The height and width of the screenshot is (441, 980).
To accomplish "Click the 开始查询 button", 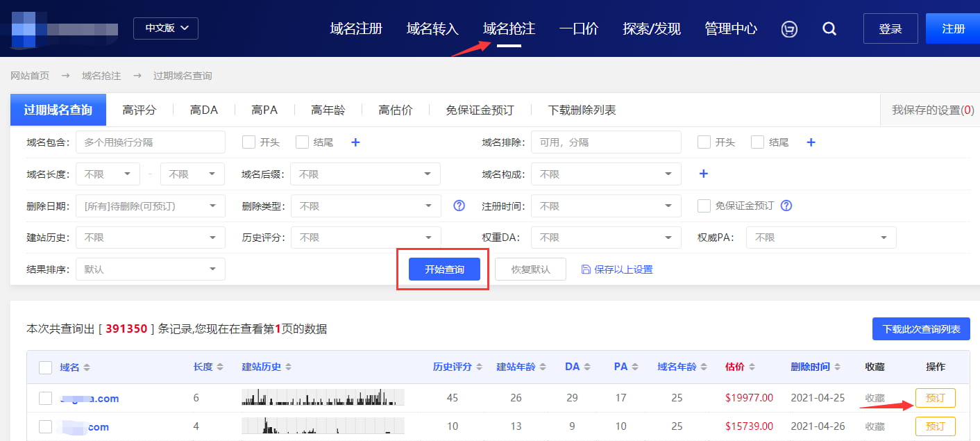I will point(444,269).
